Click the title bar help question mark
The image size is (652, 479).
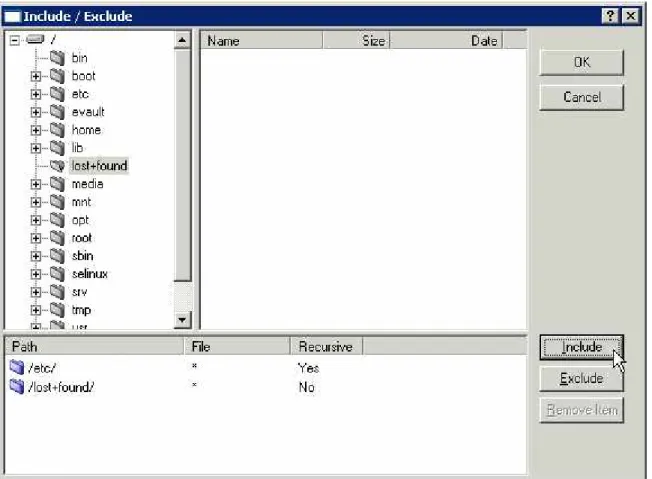point(610,16)
